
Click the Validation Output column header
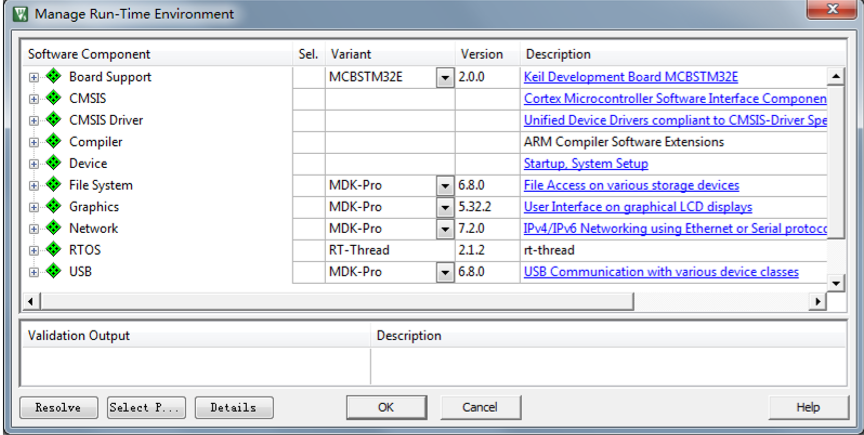coord(196,335)
